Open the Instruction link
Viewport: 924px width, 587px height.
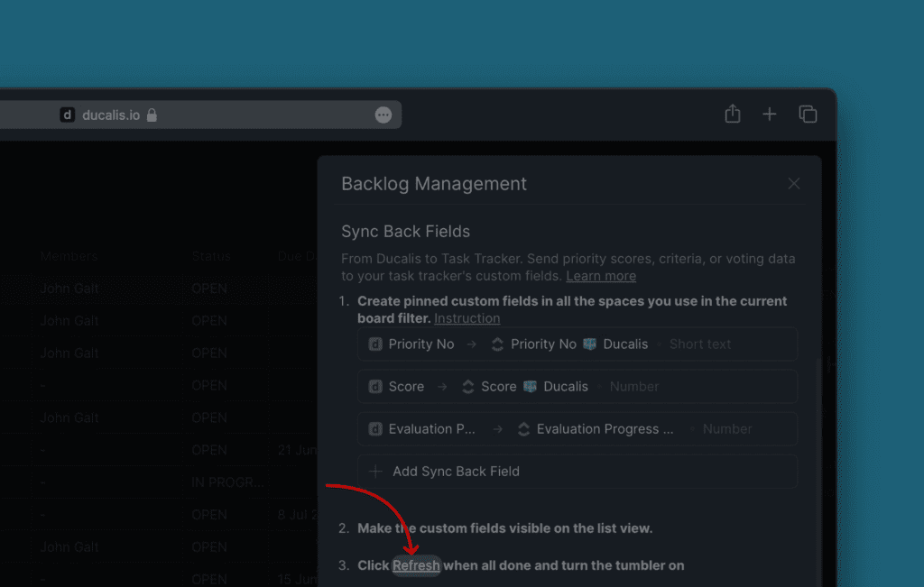(x=467, y=318)
